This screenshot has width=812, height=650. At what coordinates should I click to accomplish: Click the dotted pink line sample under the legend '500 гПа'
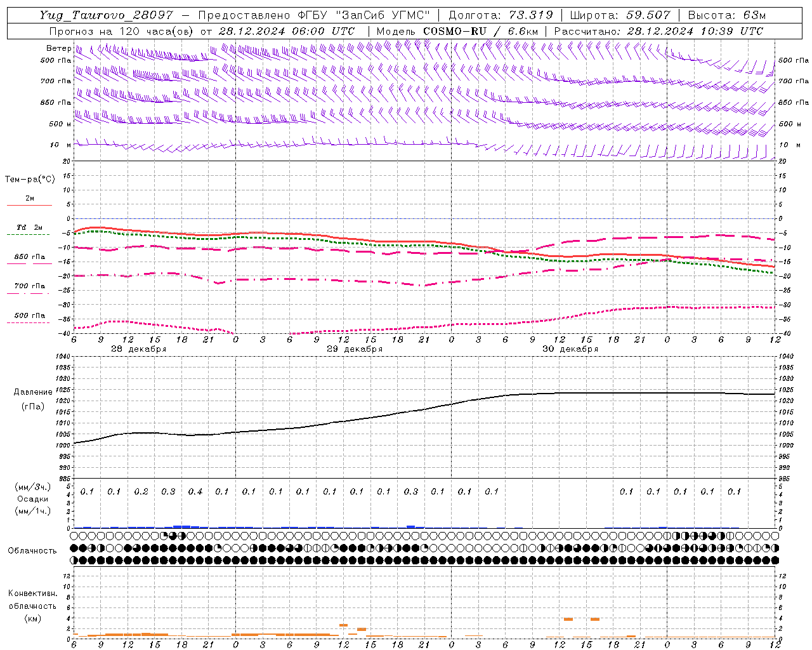point(28,322)
